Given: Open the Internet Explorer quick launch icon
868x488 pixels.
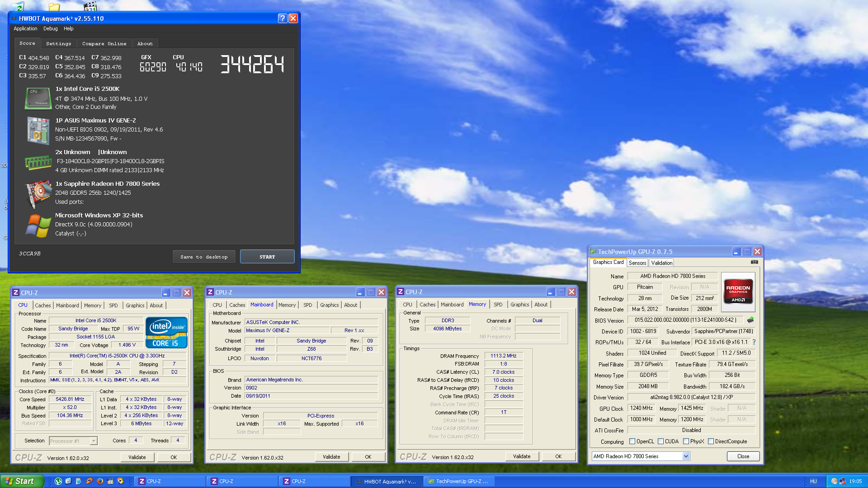Looking at the screenshot, I should click(x=68, y=481).
